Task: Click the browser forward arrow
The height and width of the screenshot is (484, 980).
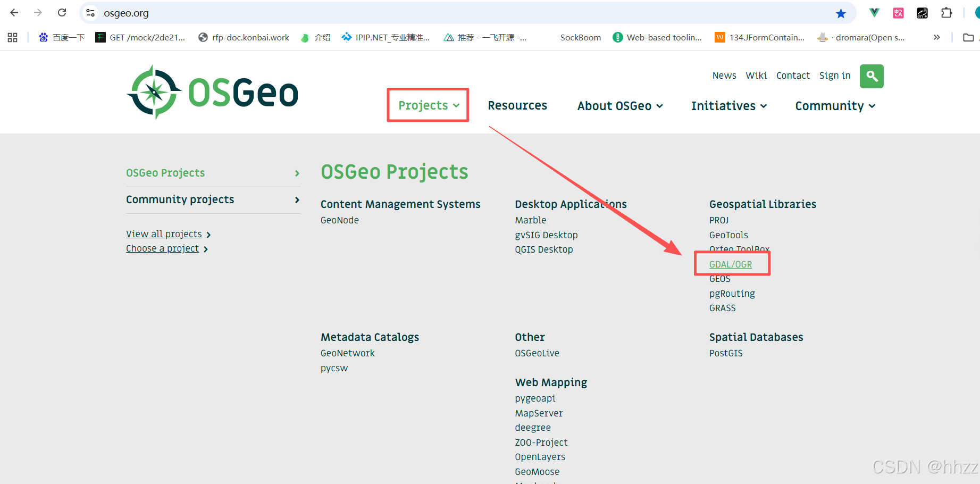Action: pos(38,13)
